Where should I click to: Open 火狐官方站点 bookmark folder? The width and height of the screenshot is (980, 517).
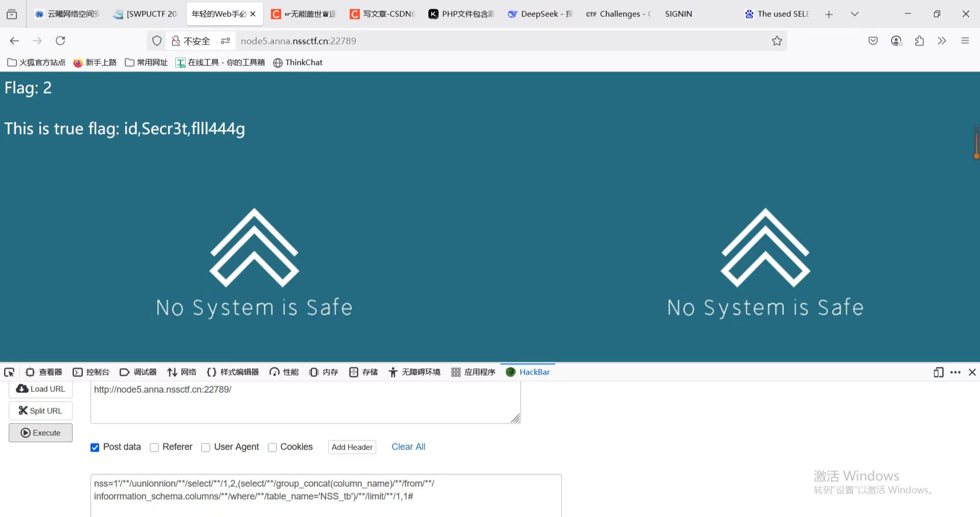click(36, 62)
